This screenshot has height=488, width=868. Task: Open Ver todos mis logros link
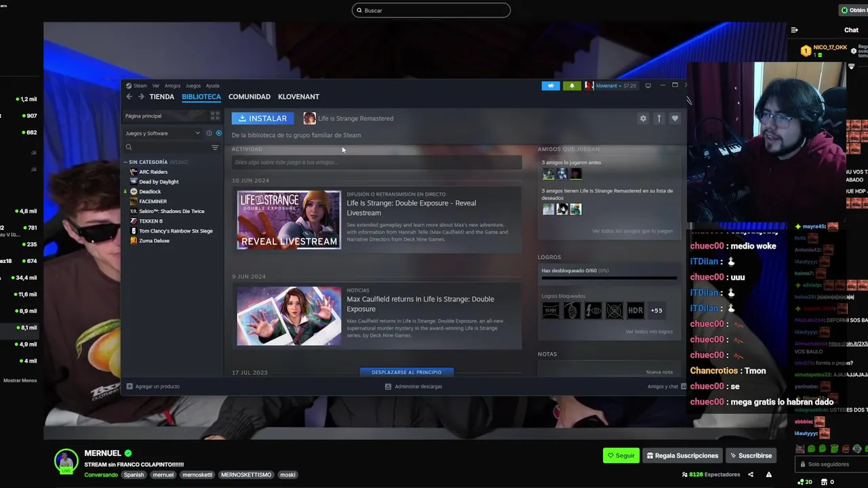(649, 331)
